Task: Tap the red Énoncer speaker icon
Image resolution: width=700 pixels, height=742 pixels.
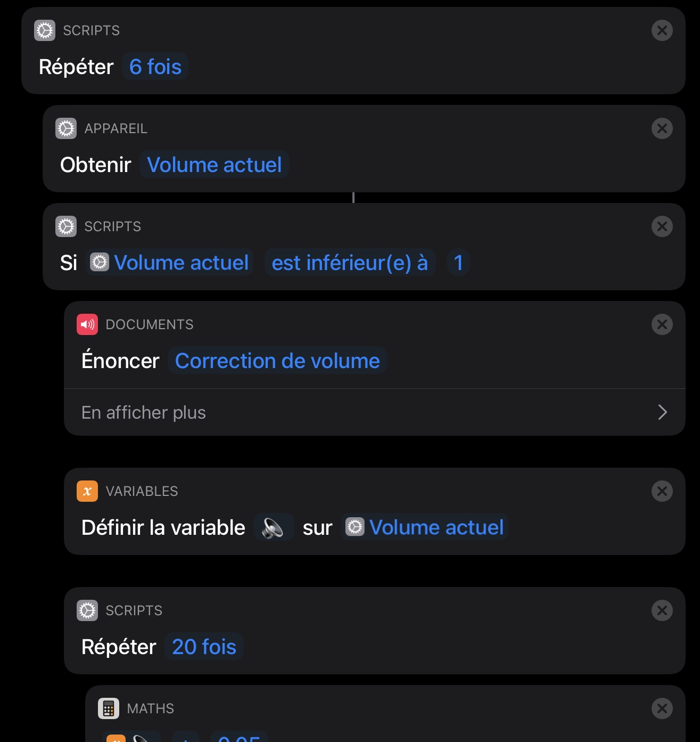Action: click(x=87, y=324)
